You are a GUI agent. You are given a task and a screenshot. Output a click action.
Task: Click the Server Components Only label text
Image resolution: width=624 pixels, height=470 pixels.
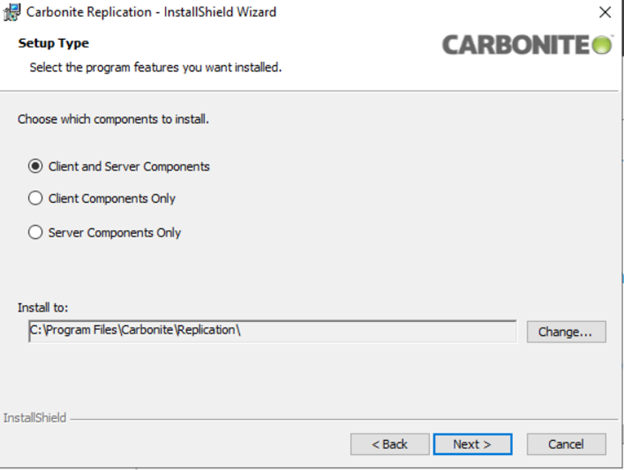[114, 232]
